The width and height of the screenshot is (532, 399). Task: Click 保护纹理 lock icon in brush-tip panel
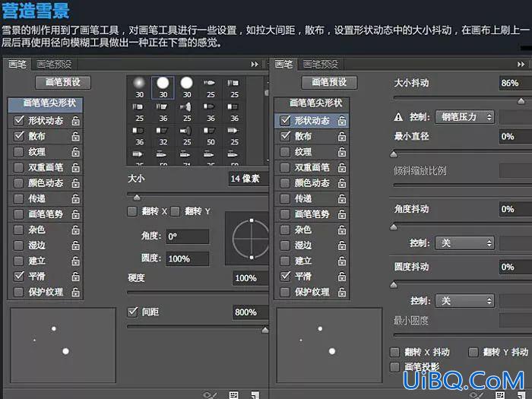(x=76, y=293)
